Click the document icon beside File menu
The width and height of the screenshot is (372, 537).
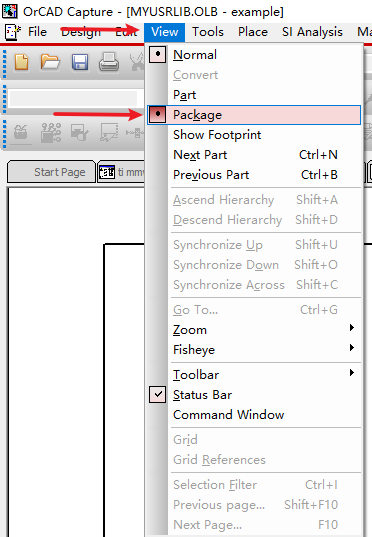[x=12, y=32]
